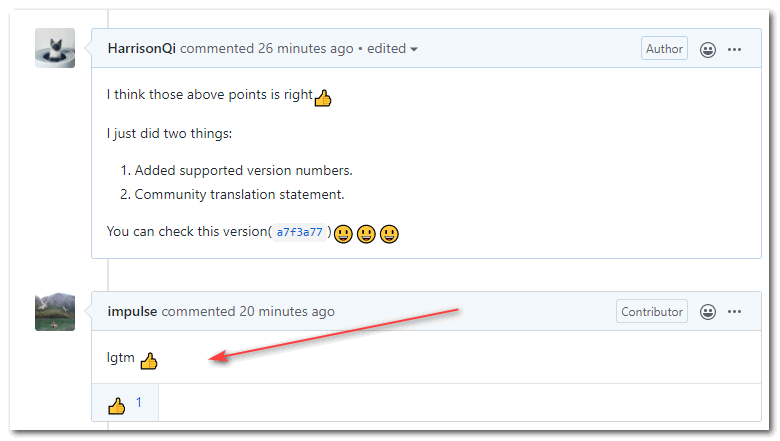Click the last smiley emoji in HarrisonQi's comment
The height and width of the screenshot is (441, 780).
pyautogui.click(x=390, y=234)
